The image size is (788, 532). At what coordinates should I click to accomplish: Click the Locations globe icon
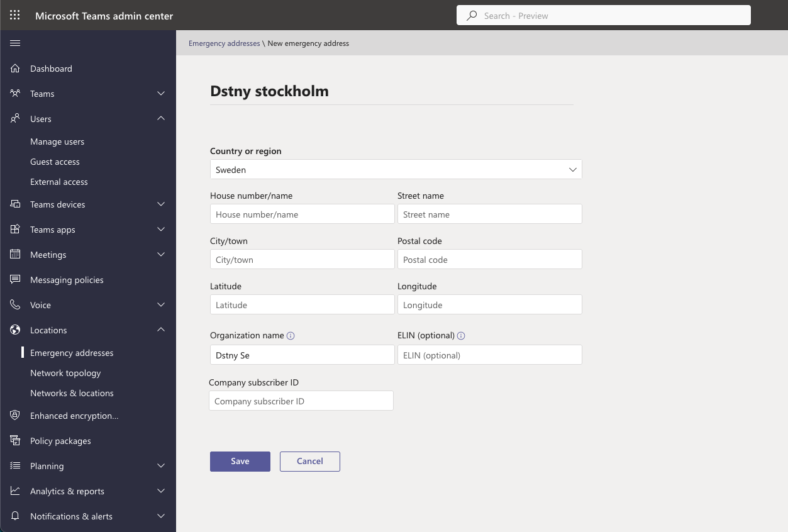tap(15, 330)
